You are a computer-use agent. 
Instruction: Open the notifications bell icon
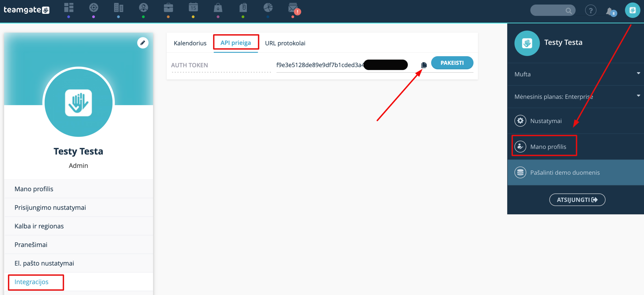pos(610,11)
